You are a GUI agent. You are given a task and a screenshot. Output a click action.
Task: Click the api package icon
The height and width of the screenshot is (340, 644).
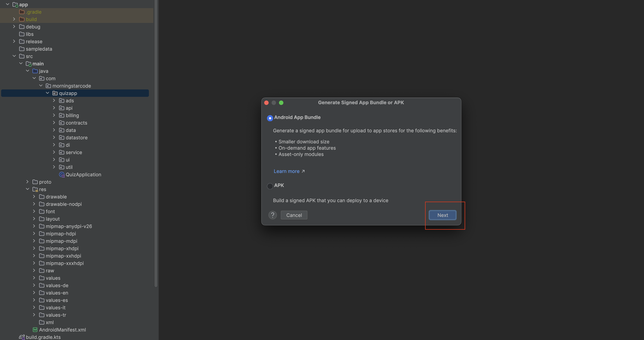click(62, 108)
